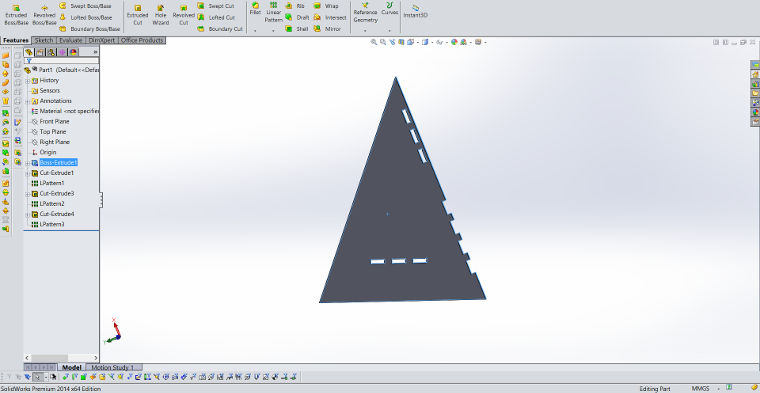
Task: Switch to the Sketch tab
Action: (44, 40)
